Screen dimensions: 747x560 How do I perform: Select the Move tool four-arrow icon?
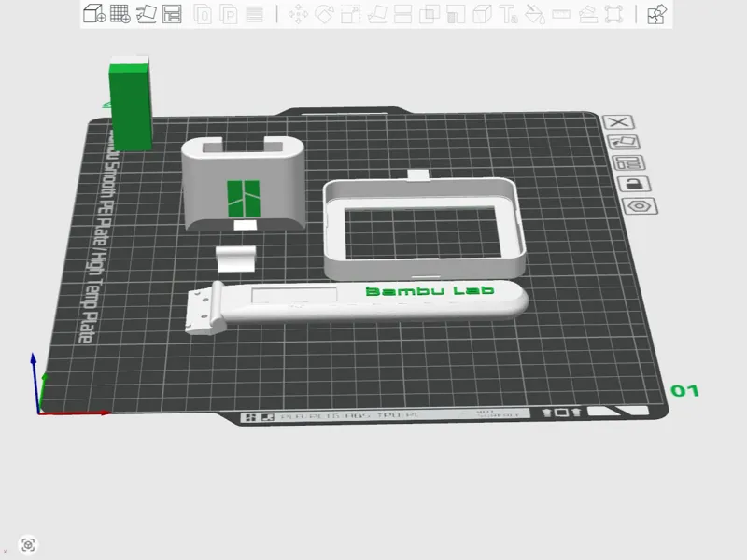(x=298, y=14)
